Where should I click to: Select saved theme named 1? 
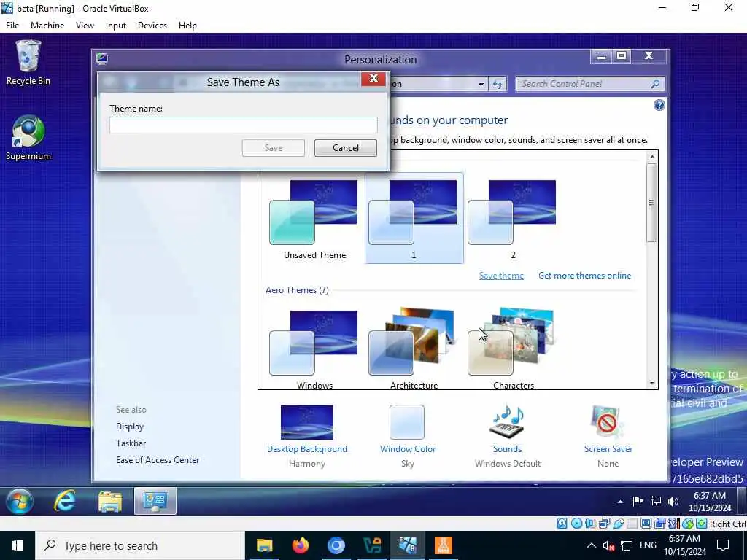point(414,218)
